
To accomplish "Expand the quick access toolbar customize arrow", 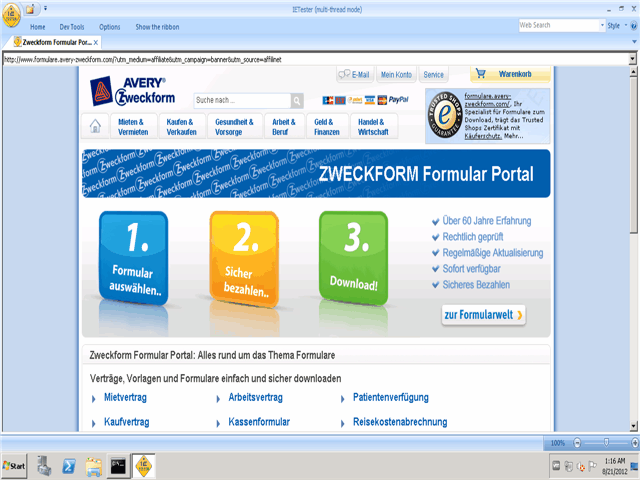I will 45,9.
